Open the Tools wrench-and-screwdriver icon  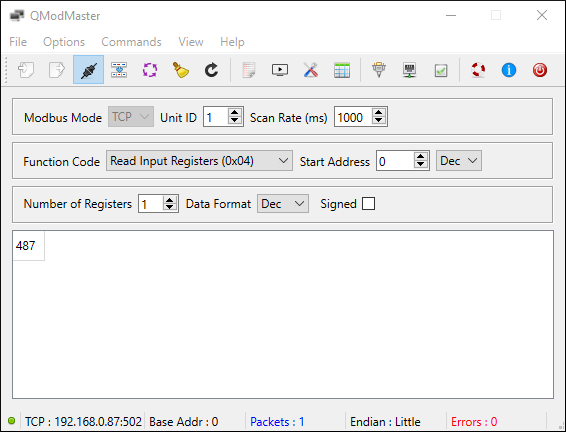coord(311,70)
